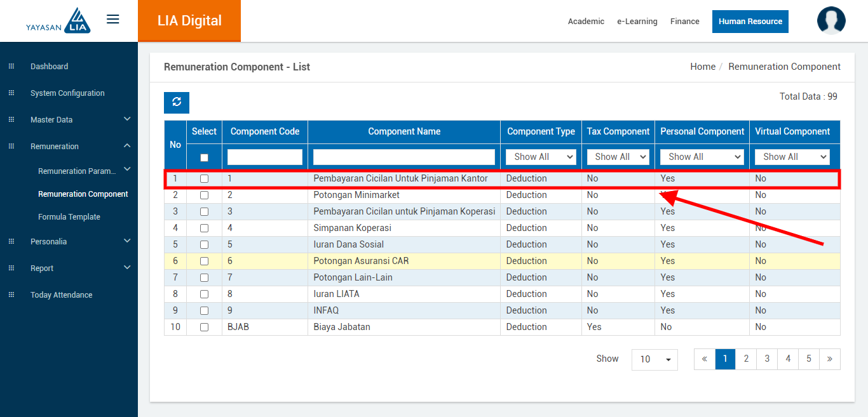Click the Component Name filter field
The image size is (868, 417).
[403, 157]
